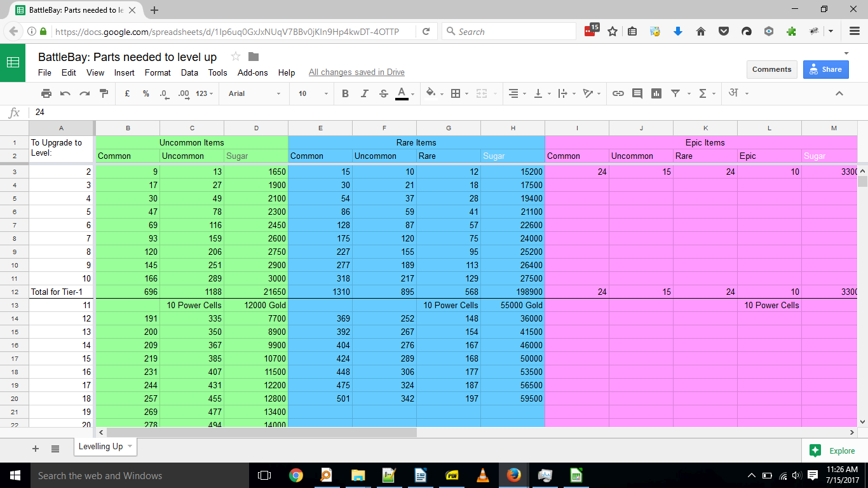Image resolution: width=868 pixels, height=488 pixels.
Task: Open the font size dropdown
Action: (313, 93)
